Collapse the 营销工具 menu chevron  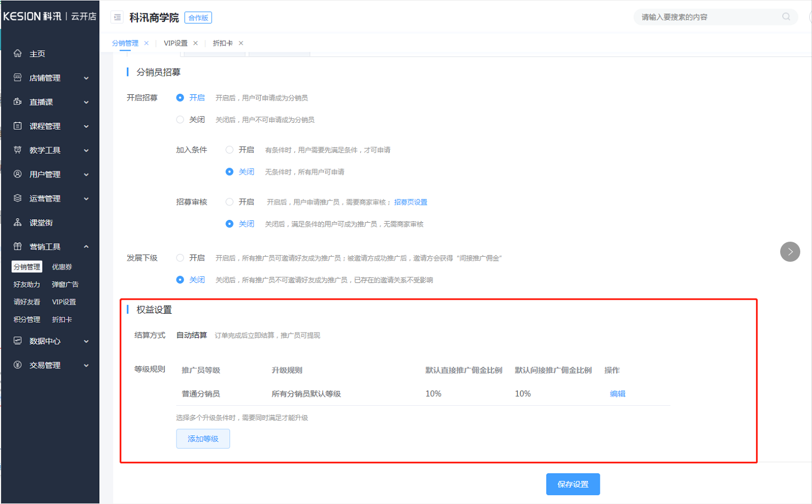point(86,247)
